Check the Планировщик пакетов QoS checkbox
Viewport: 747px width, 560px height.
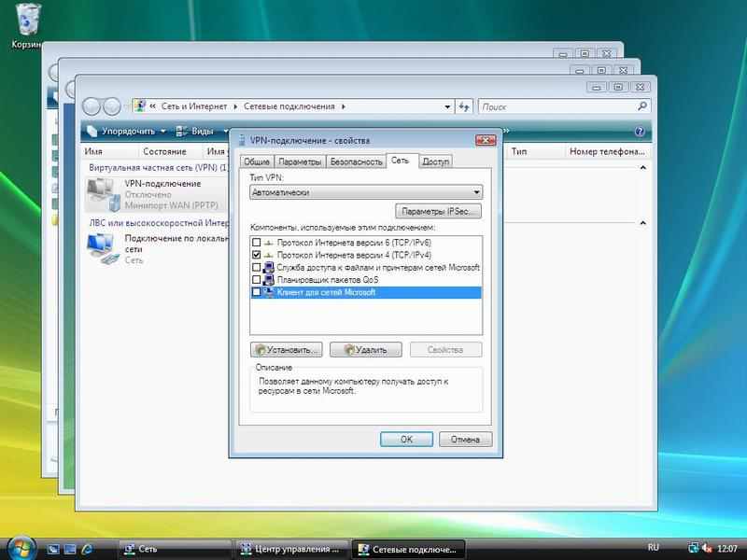[x=256, y=279]
